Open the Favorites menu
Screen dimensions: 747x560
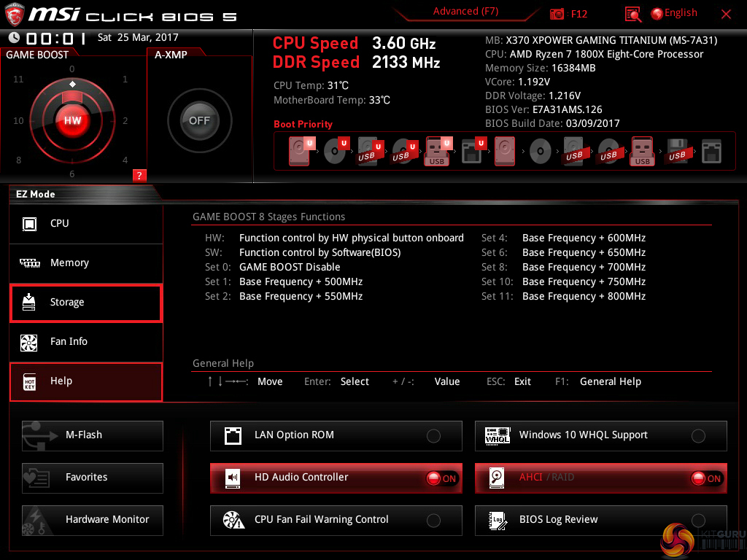pos(93,478)
